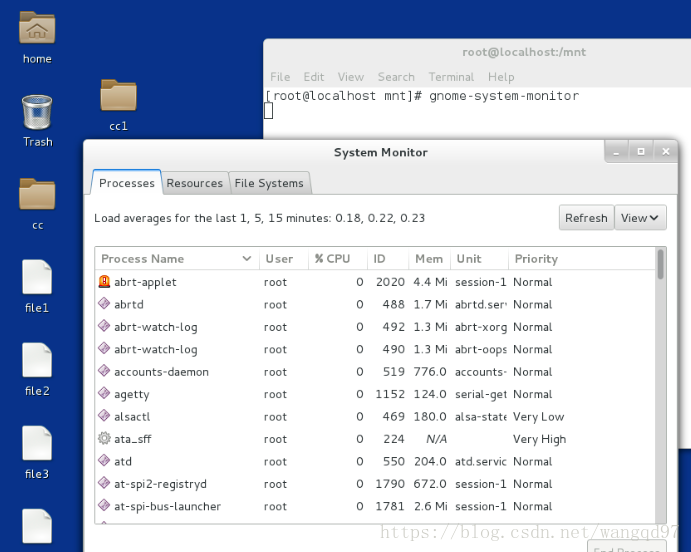Sort by Mem column header
Image resolution: width=691 pixels, height=552 pixels.
click(x=429, y=259)
